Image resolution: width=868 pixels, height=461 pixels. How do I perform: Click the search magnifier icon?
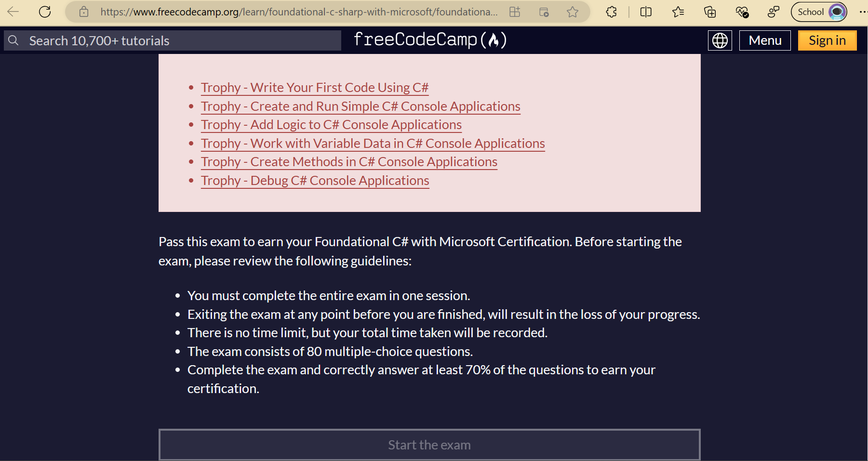13,40
